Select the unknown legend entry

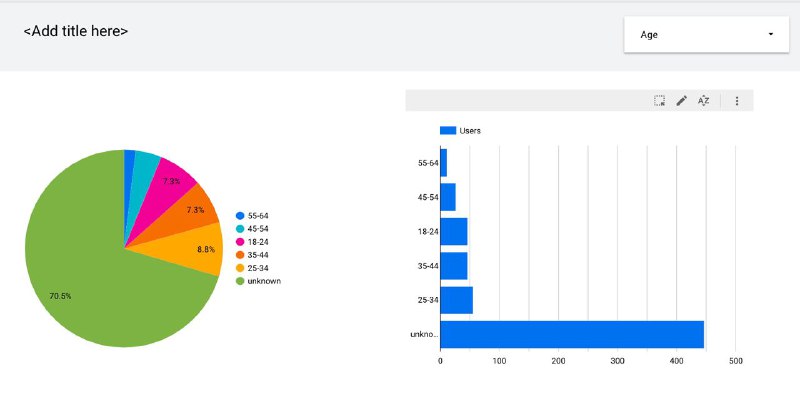[258, 281]
